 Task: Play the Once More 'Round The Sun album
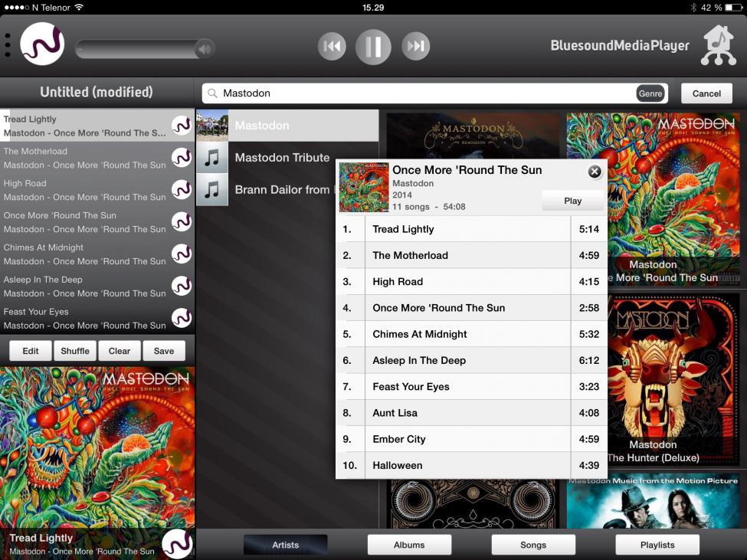click(572, 201)
